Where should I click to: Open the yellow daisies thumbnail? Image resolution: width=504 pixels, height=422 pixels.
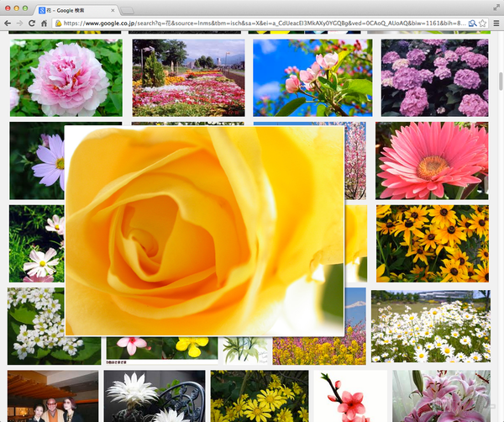(260, 396)
